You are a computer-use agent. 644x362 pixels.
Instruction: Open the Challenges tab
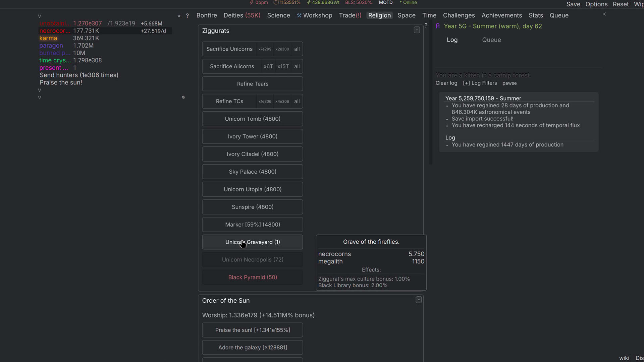pos(459,15)
